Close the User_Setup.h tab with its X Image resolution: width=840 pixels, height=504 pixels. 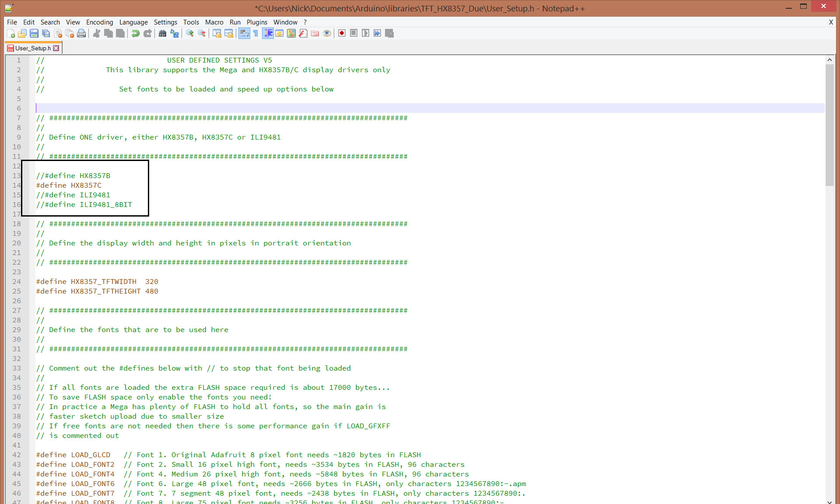point(56,48)
